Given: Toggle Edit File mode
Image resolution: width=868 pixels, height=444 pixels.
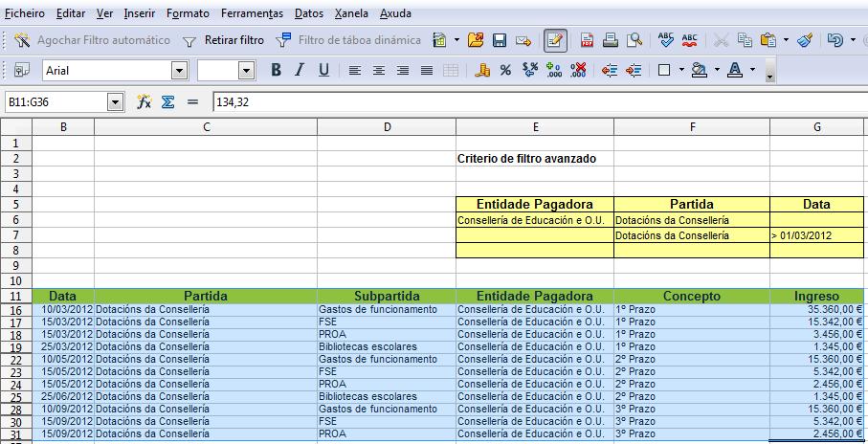Looking at the screenshot, I should (555, 40).
